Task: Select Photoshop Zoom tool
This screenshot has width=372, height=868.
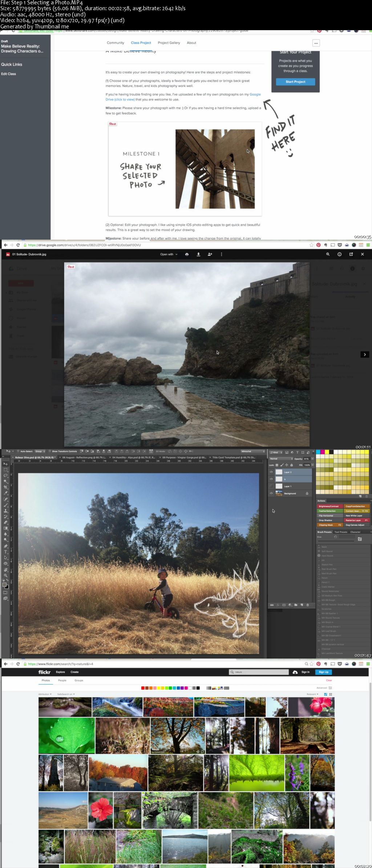Action: (x=5, y=575)
